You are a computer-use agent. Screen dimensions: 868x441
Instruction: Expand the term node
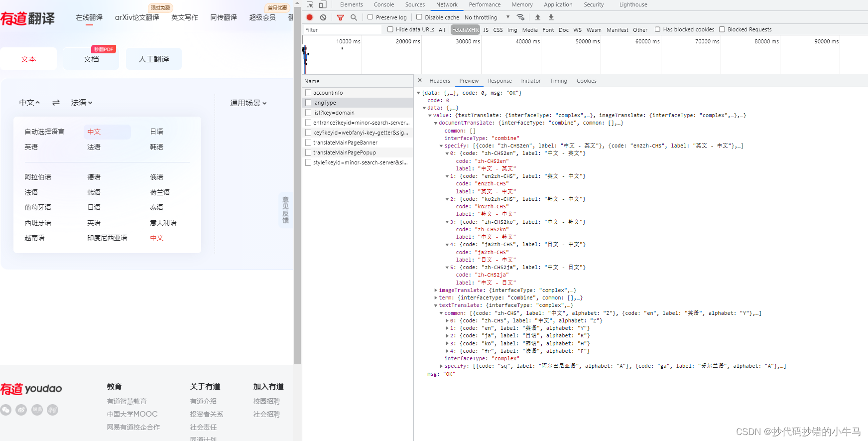click(x=435, y=298)
